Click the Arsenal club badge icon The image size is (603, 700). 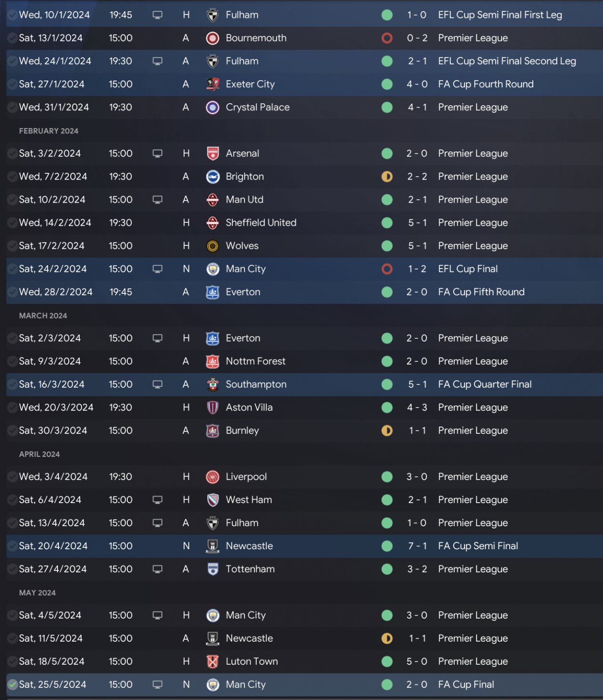(x=213, y=154)
